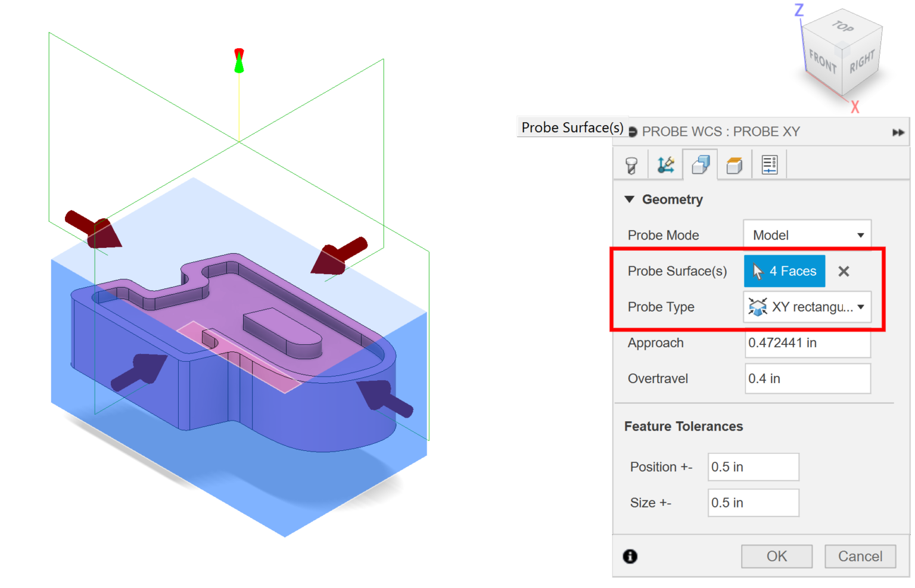Confirm settings with the OK button
The width and height of the screenshot is (915, 588).
point(776,556)
